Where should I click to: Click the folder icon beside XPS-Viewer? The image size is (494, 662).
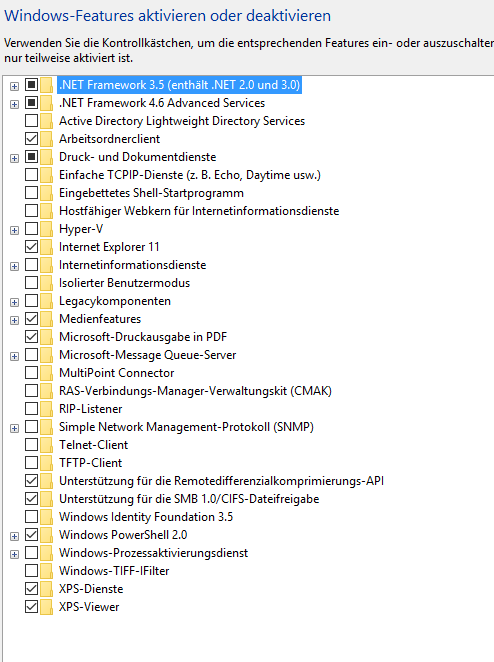[x=46, y=607]
